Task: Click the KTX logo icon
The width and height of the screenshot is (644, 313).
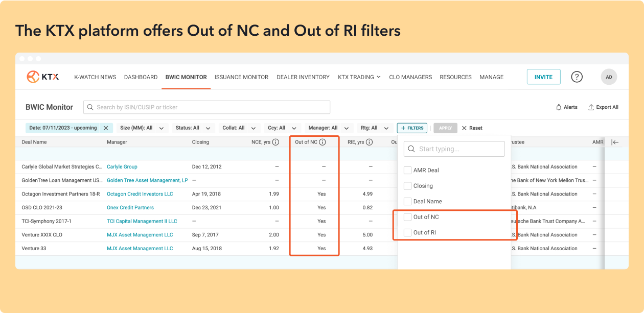Action: [34, 77]
